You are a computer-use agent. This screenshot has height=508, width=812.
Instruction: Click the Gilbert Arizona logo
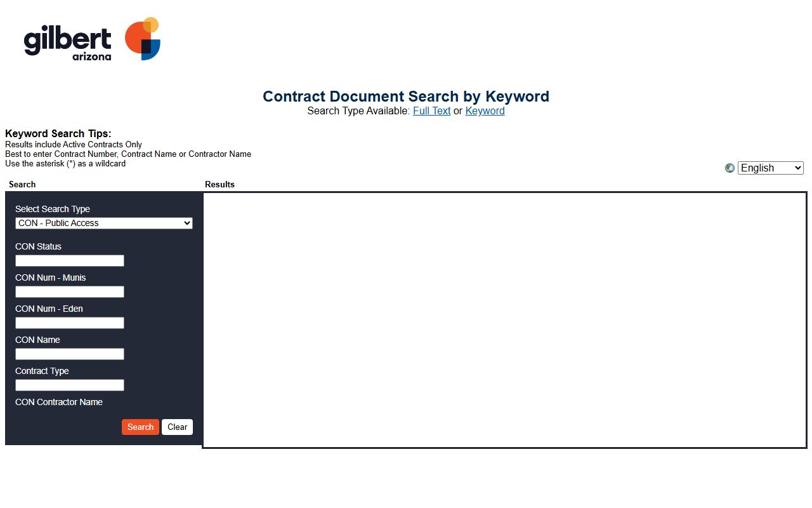tap(92, 39)
